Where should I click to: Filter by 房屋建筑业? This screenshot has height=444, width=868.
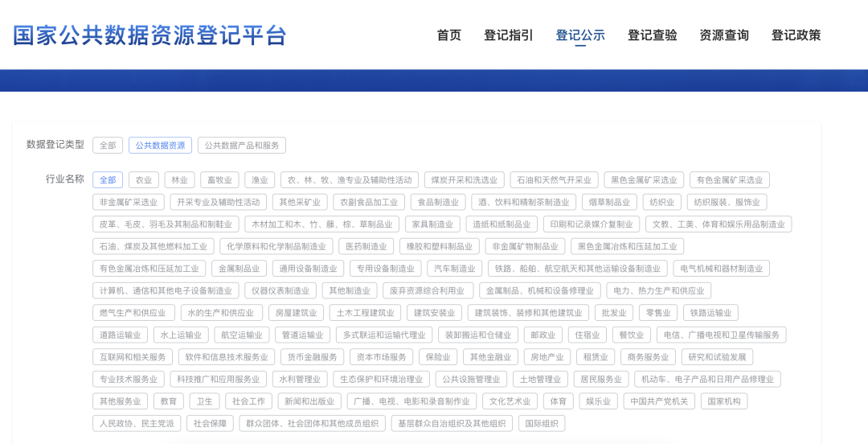click(296, 313)
